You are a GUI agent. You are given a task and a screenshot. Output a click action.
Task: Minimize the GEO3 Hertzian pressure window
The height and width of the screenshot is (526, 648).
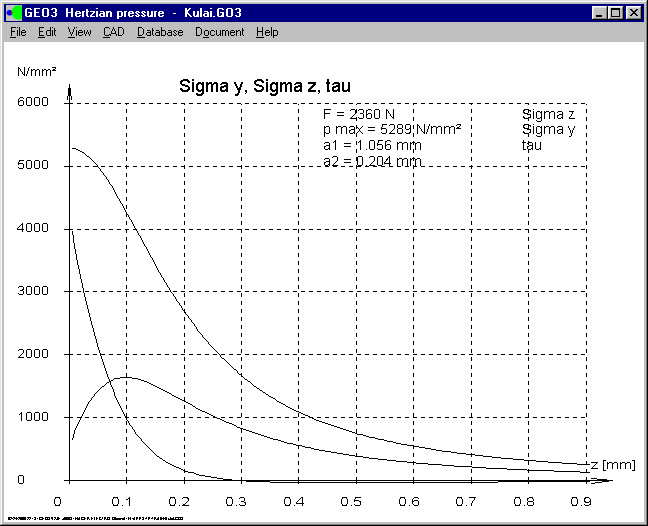(599, 12)
